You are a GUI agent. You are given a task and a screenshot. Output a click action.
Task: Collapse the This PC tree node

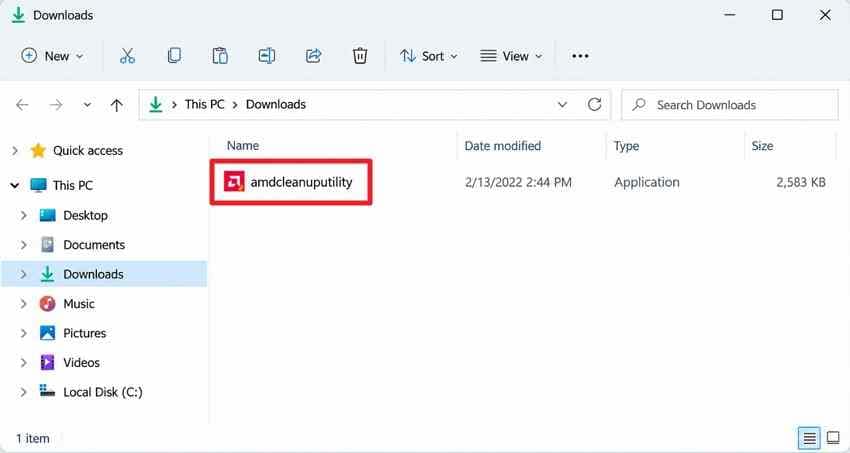pyautogui.click(x=15, y=185)
